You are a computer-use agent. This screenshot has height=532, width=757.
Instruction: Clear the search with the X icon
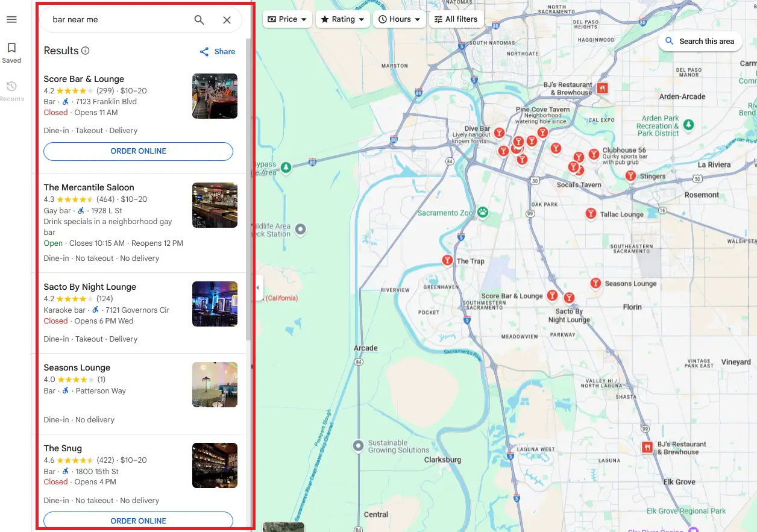click(227, 20)
